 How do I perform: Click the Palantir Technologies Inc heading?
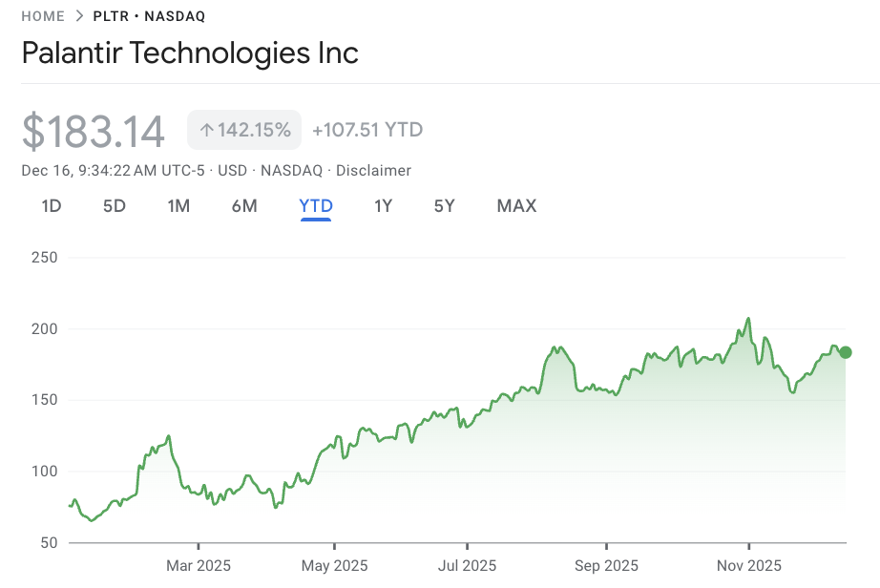coord(190,52)
